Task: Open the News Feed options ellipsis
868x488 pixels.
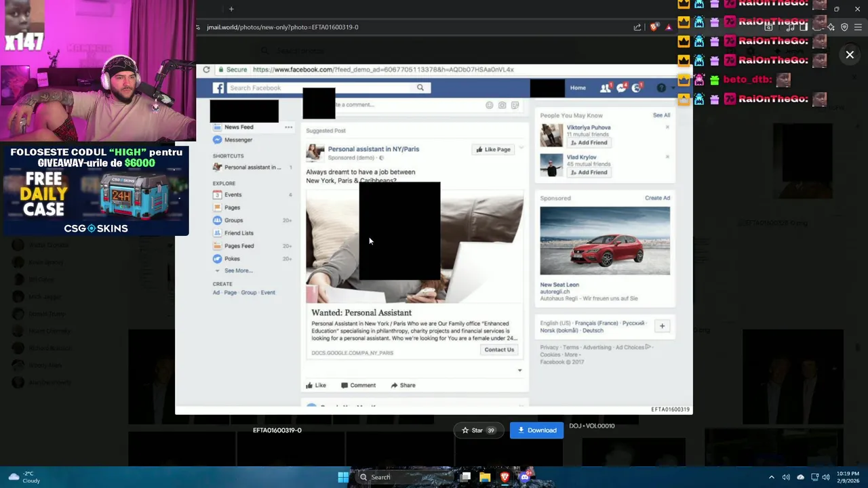Action: point(288,127)
